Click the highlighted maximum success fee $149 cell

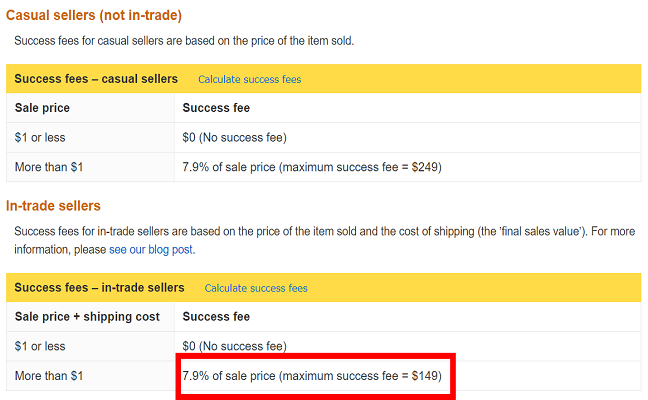click(x=316, y=375)
